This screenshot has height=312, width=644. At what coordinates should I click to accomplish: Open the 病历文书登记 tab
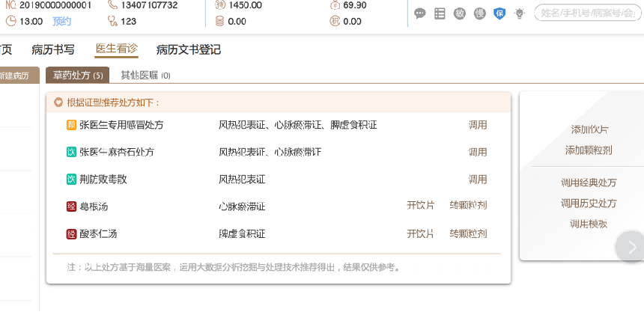188,50
